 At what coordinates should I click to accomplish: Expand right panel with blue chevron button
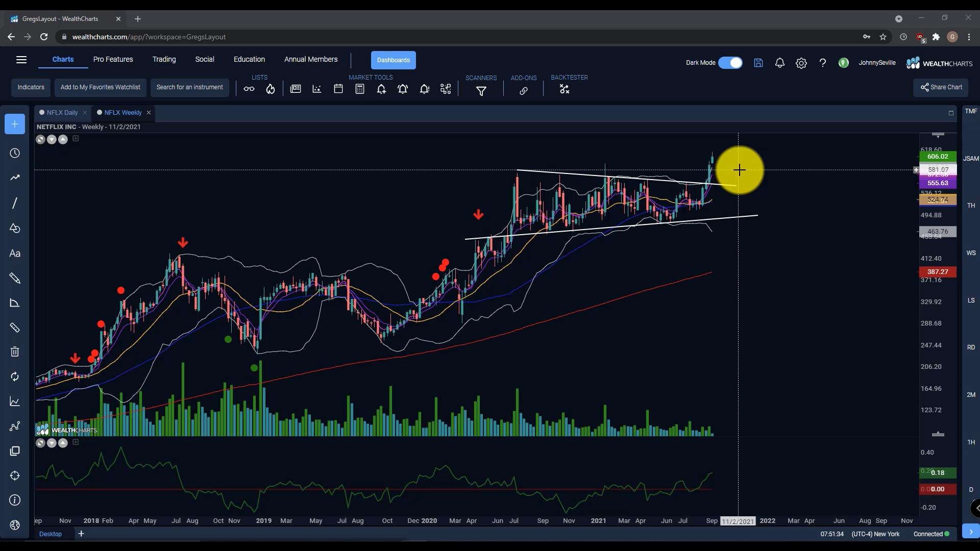point(971,531)
